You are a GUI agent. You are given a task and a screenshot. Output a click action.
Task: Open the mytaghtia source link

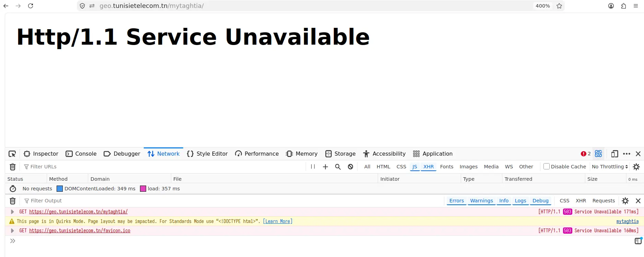coord(628,221)
